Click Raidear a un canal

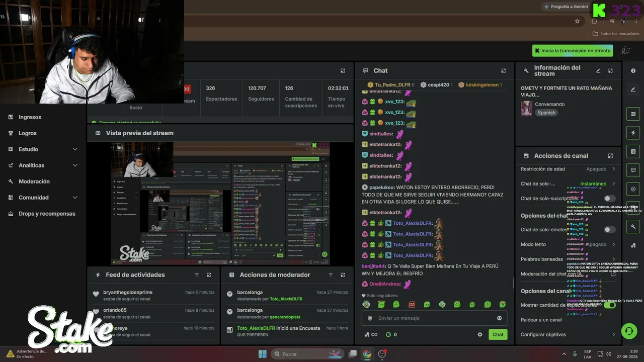point(541,320)
